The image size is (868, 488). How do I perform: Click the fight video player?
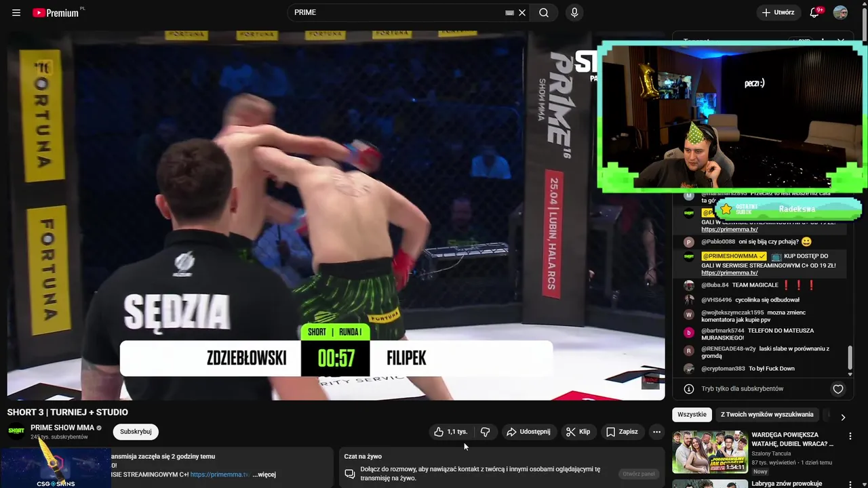pos(336,217)
